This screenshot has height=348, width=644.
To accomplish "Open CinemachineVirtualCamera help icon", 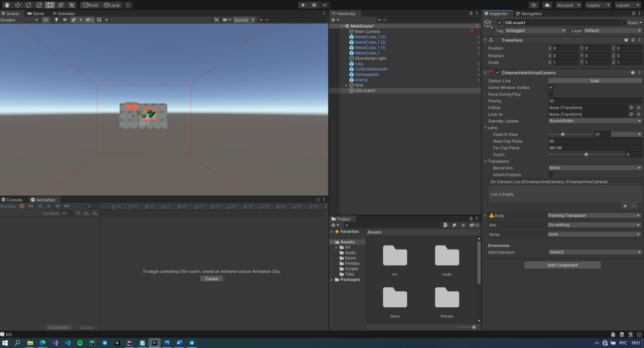I will point(633,72).
